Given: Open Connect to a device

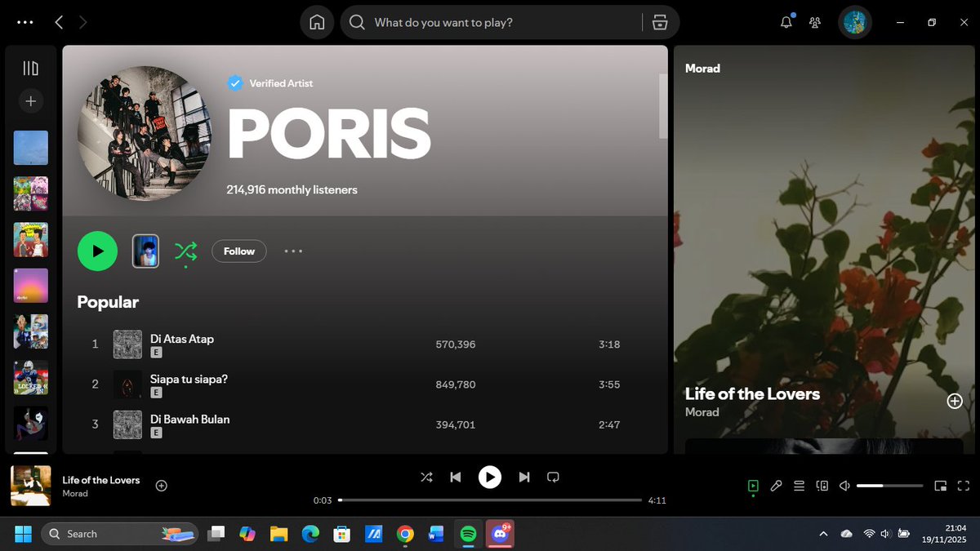Looking at the screenshot, I should click(x=822, y=486).
